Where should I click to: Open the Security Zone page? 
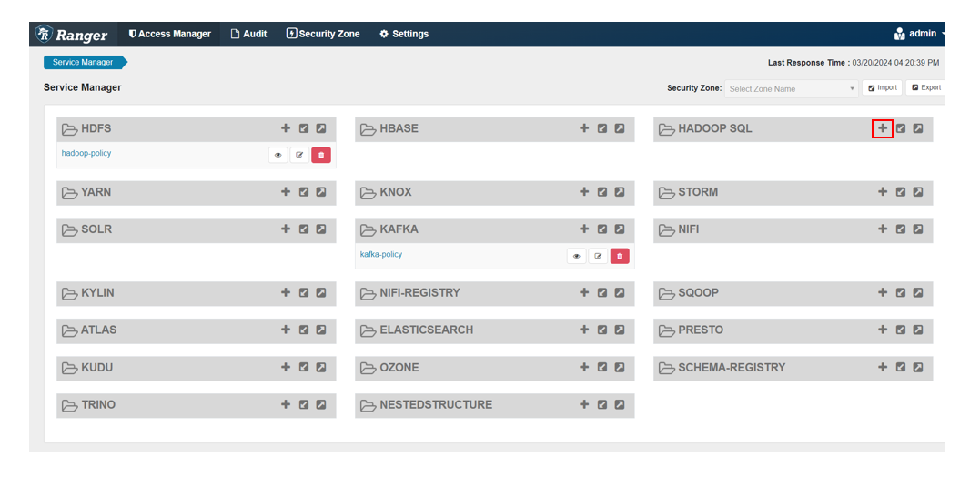coord(322,34)
